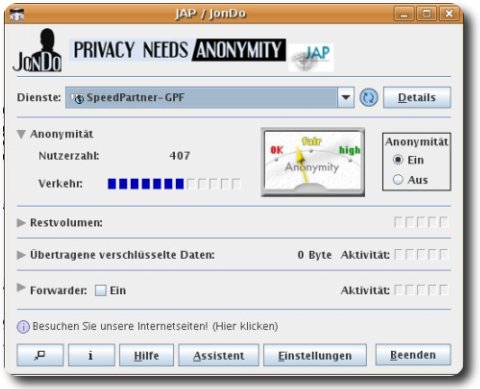Turn anonymity off with Aus radio

398,180
